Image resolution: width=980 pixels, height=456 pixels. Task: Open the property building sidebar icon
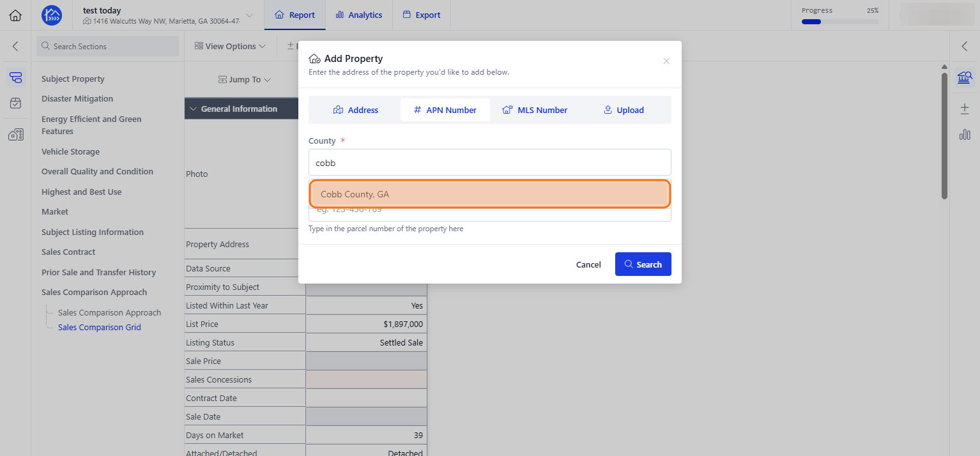16,134
